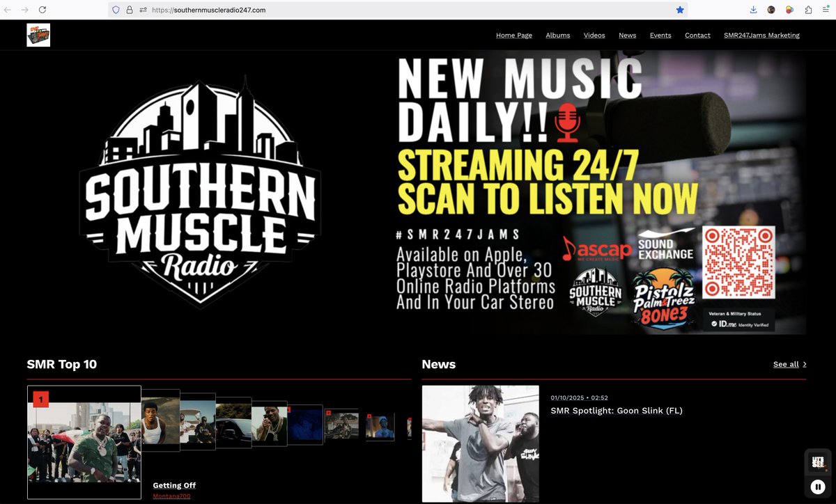Expand News via the chevron arrow
The width and height of the screenshot is (836, 504).
[x=805, y=364]
